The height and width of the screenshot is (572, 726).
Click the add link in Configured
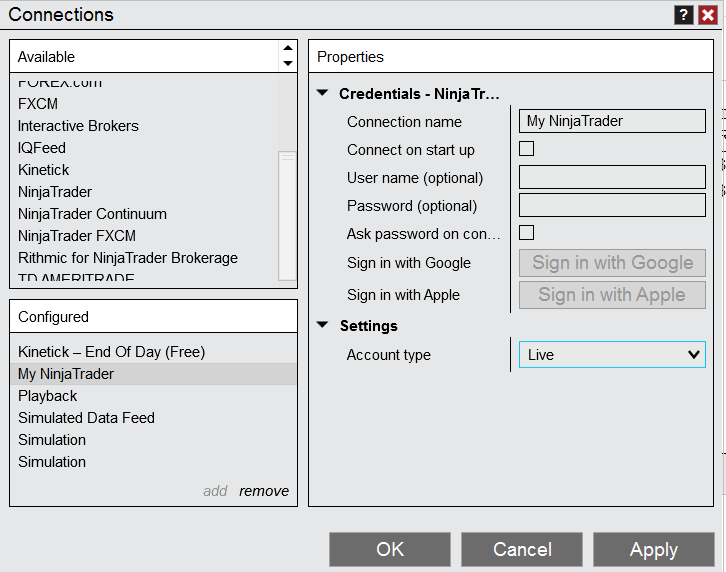[x=215, y=491]
